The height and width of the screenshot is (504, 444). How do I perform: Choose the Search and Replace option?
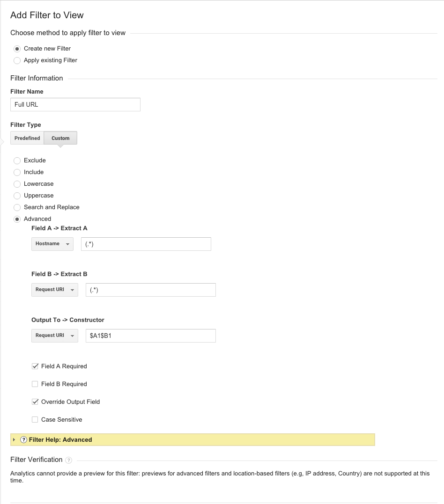(17, 207)
